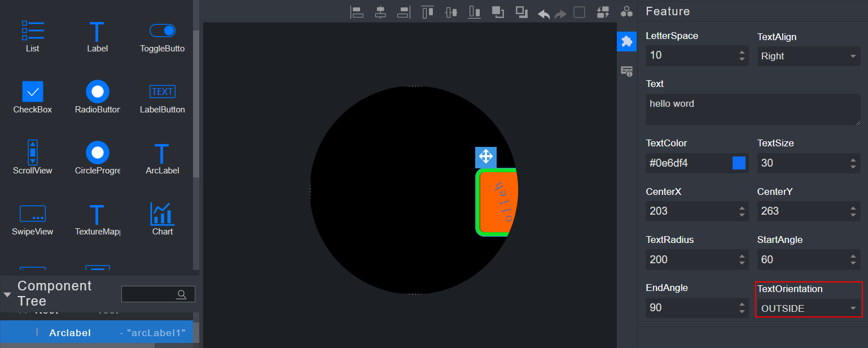
Task: Select the ToggleButton component
Action: click(x=162, y=37)
